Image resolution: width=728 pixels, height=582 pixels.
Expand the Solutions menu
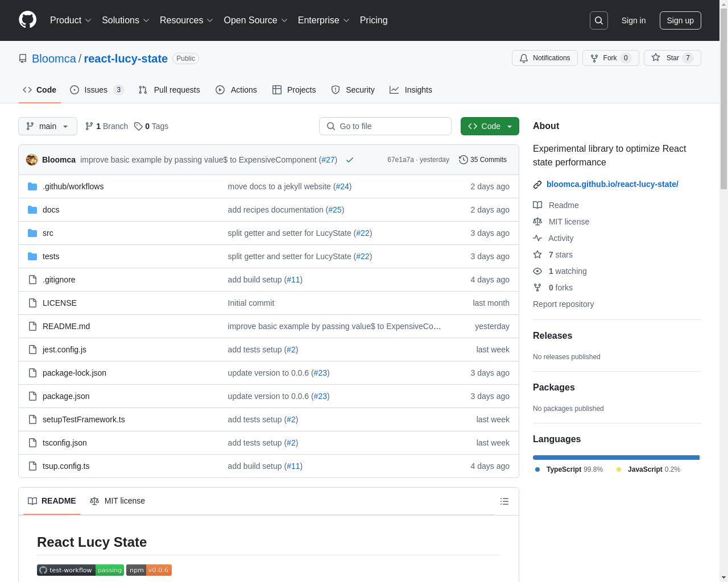click(x=125, y=20)
